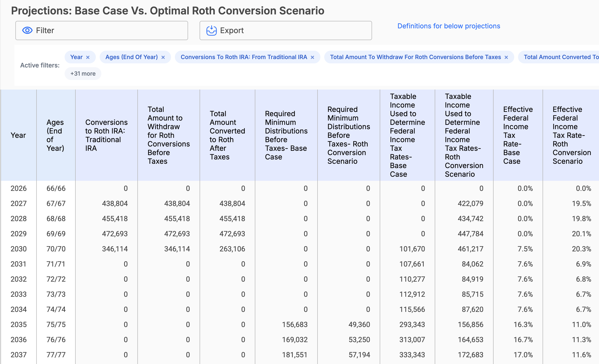
Task: Remove the Year filter chip
Action: pos(88,57)
